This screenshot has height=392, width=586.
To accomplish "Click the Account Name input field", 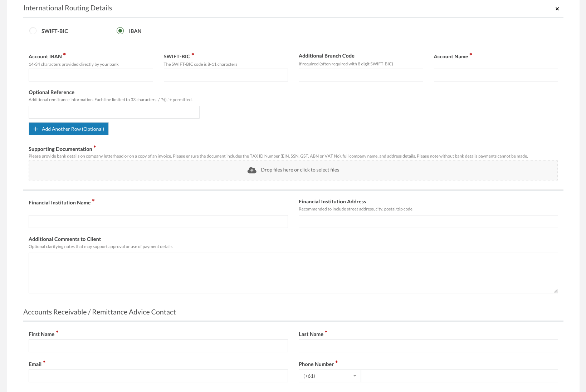I will coord(496,75).
